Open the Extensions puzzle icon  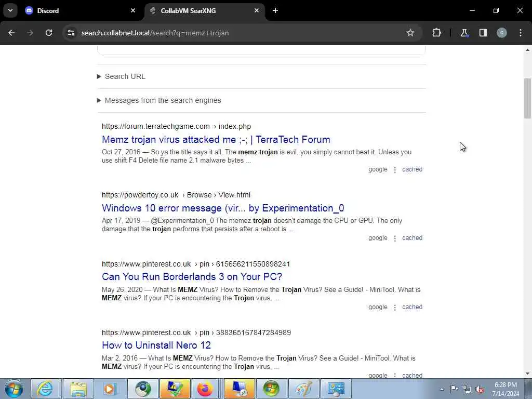point(436,33)
